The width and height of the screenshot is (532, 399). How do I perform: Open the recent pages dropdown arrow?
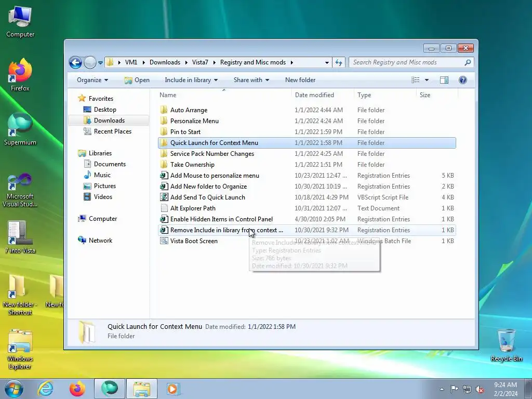[100, 63]
